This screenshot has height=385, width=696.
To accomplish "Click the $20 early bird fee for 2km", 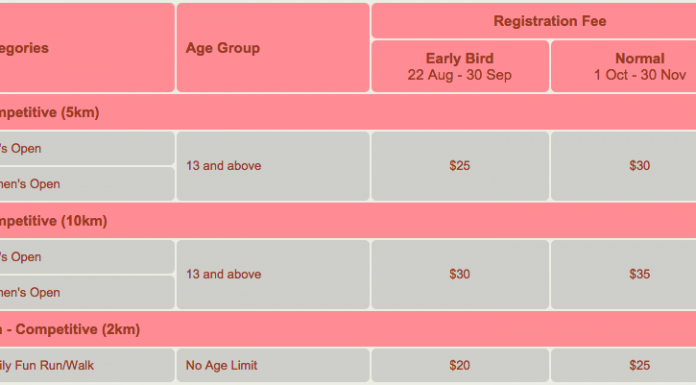I will [x=460, y=365].
